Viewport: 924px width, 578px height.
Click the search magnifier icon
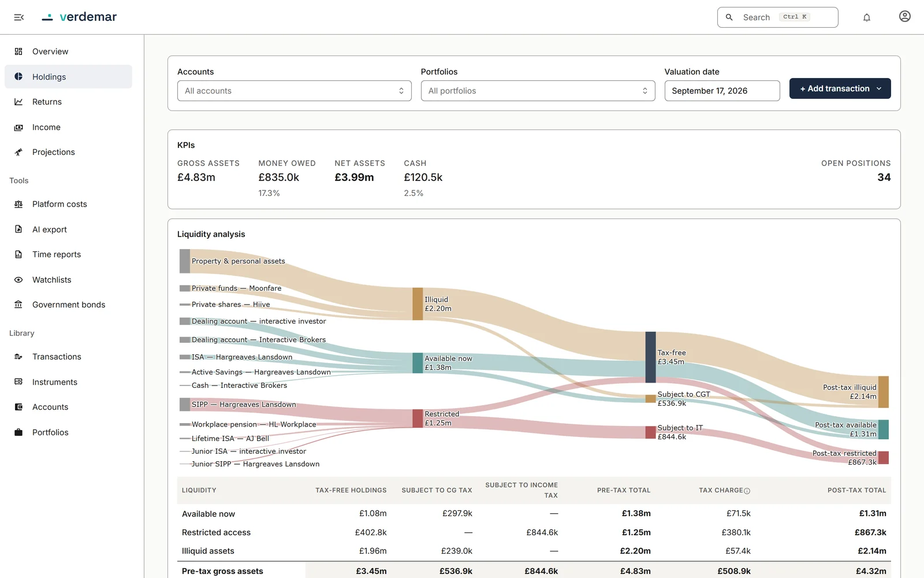point(729,17)
